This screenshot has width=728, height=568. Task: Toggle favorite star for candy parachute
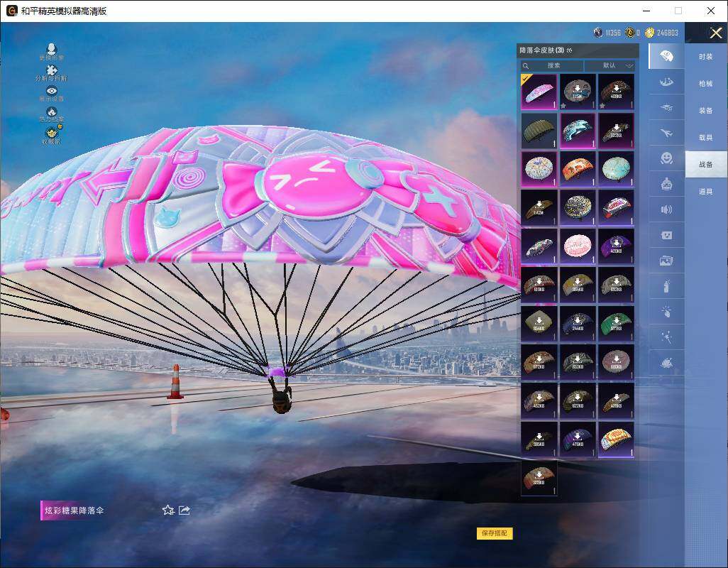(168, 510)
